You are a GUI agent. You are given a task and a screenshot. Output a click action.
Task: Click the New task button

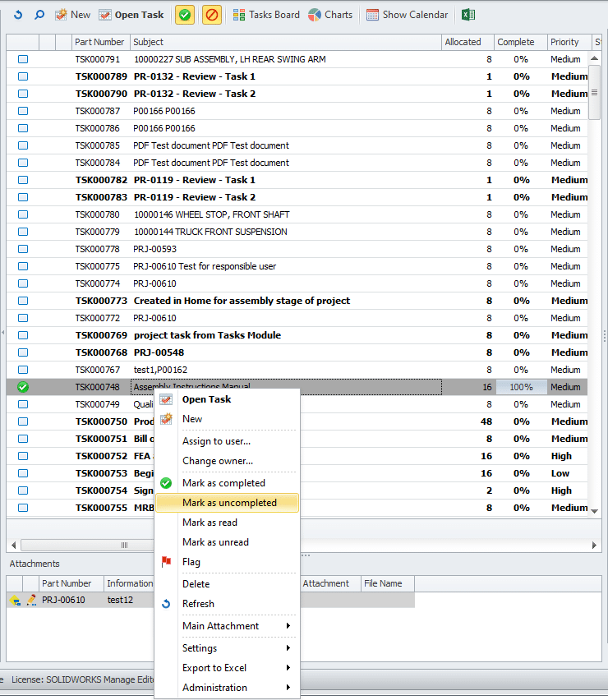pyautogui.click(x=73, y=15)
